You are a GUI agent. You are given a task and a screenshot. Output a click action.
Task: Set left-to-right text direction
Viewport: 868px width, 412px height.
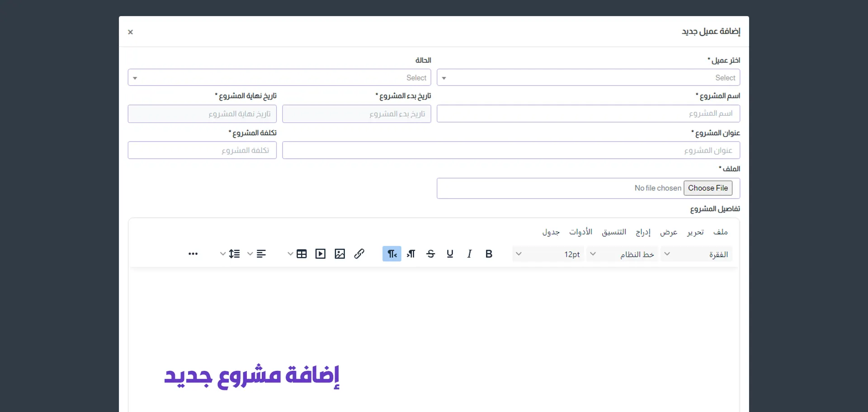click(411, 254)
